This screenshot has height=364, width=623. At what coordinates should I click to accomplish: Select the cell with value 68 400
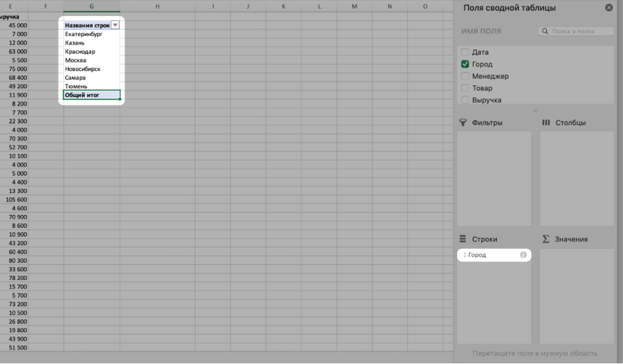point(14,78)
